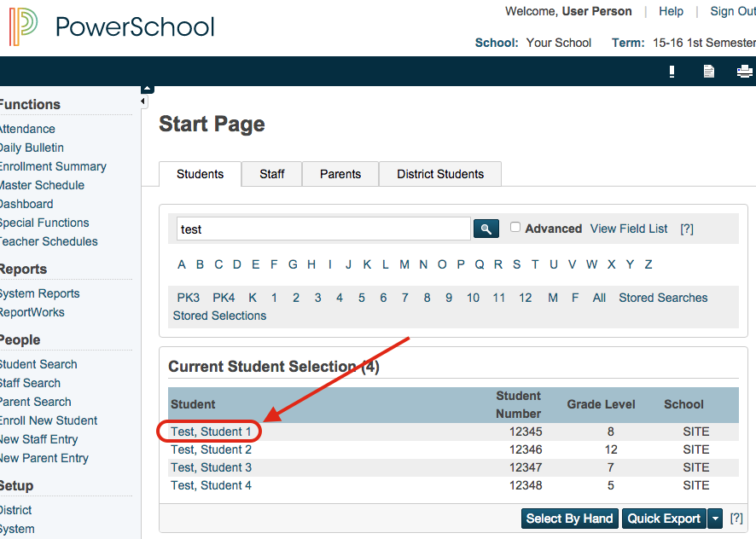
Task: Open Test, Student 2 record
Action: click(x=211, y=449)
